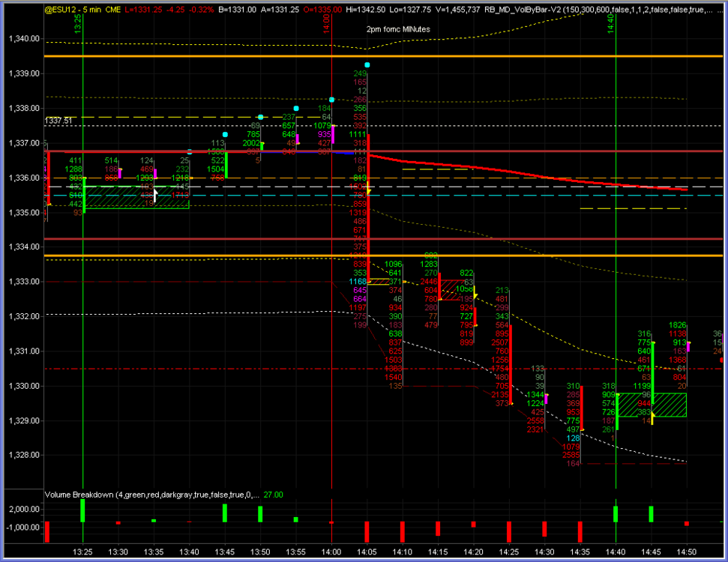The width and height of the screenshot is (728, 562).
Task: Click the red 2446 volume number
Action: click(x=429, y=282)
